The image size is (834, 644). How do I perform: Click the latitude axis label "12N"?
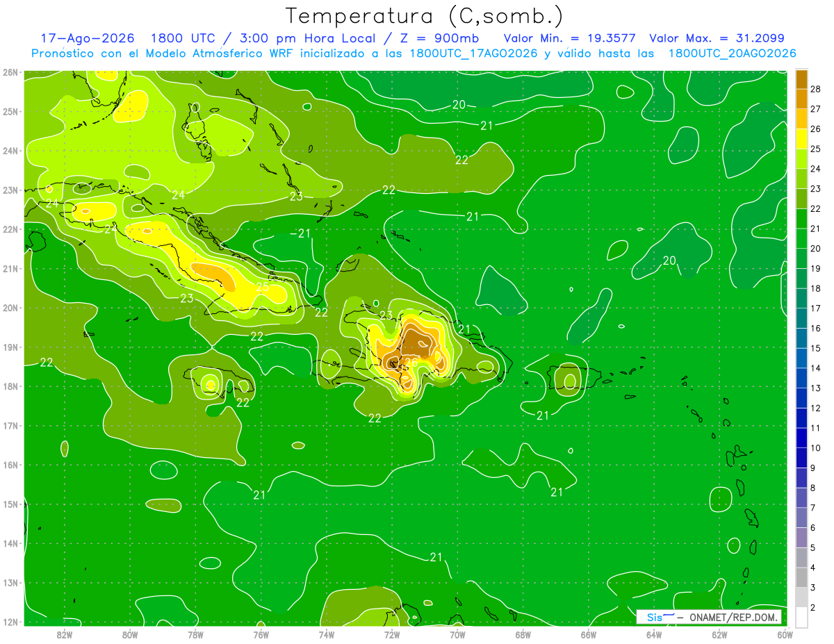click(10, 622)
